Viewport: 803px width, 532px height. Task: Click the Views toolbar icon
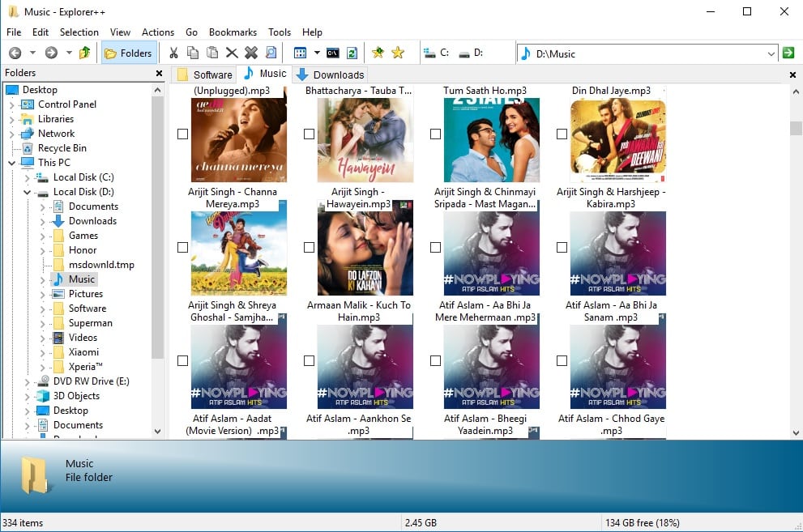(x=300, y=53)
